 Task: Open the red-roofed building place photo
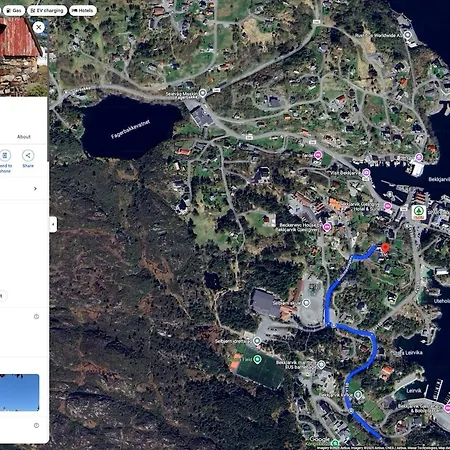point(22,57)
